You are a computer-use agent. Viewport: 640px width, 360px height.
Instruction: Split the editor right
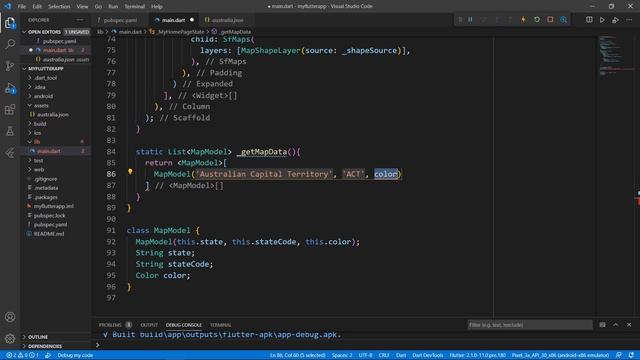coord(589,20)
